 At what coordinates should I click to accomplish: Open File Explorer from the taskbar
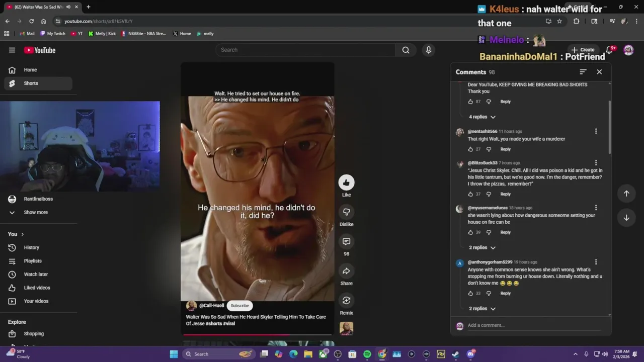coord(308,354)
